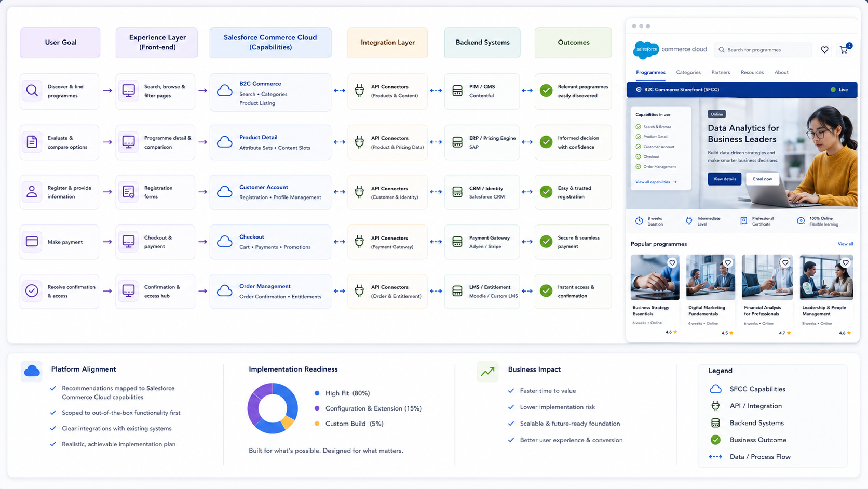Click the blue High Fit (80%) legend dot
The height and width of the screenshot is (489, 868).
pyautogui.click(x=317, y=393)
